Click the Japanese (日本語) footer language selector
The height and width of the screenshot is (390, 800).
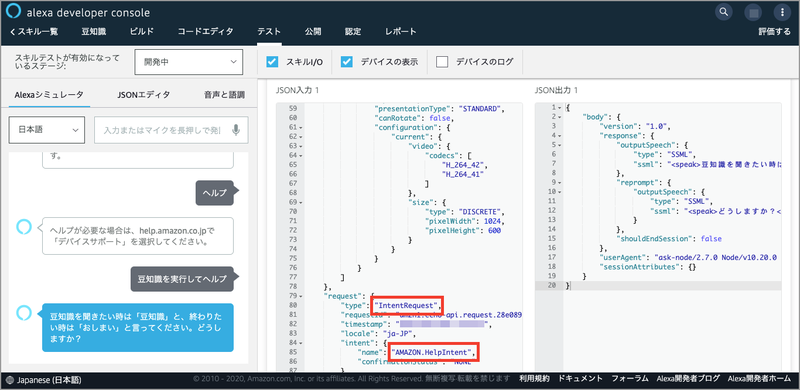44,380
